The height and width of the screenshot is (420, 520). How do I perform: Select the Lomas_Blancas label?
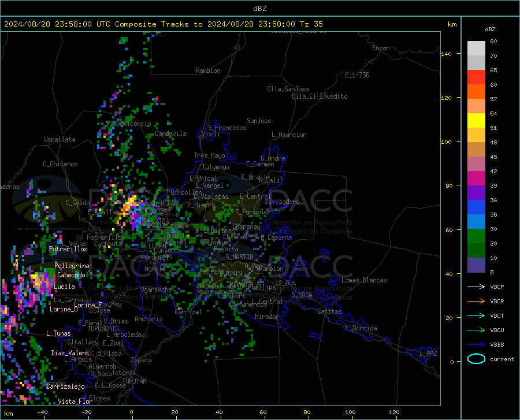364,280
